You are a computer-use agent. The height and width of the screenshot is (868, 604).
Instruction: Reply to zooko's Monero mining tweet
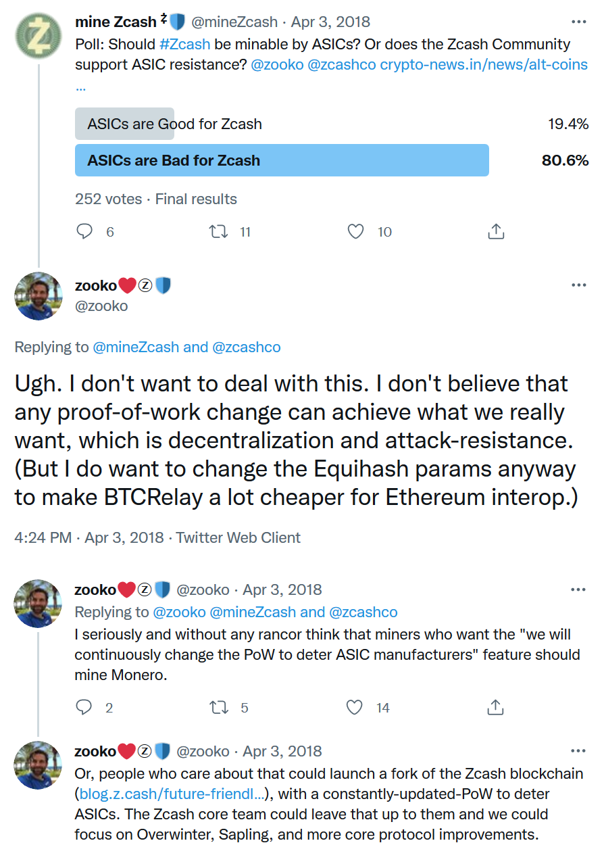point(84,708)
